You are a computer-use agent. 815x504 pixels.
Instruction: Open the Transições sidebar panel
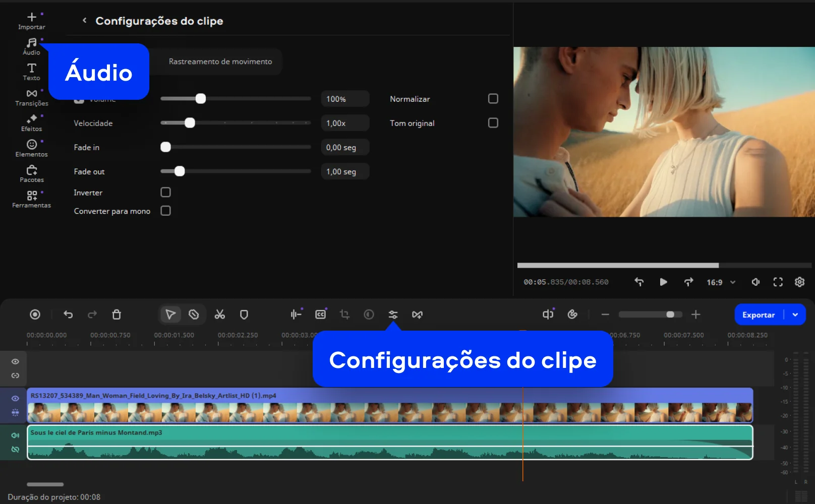pyautogui.click(x=31, y=97)
